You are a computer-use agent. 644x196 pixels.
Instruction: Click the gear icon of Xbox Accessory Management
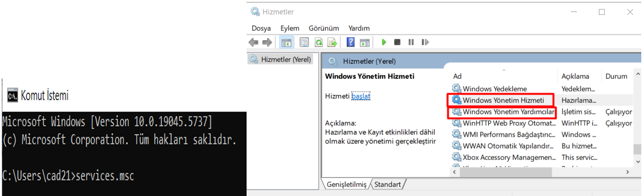pos(457,157)
